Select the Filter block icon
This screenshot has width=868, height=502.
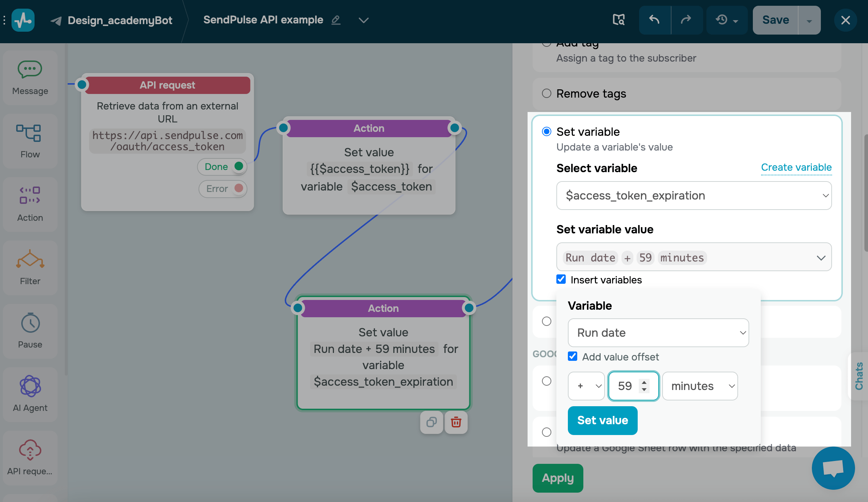pos(30,259)
